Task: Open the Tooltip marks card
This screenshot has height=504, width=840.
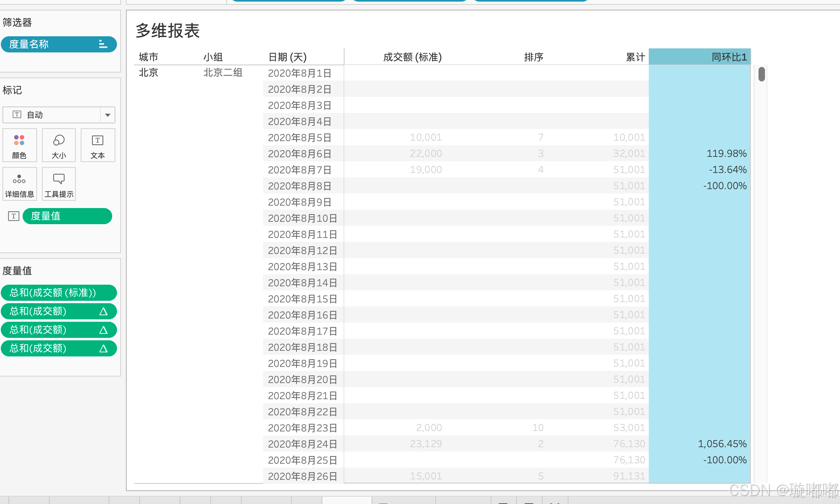Action: coord(59,184)
